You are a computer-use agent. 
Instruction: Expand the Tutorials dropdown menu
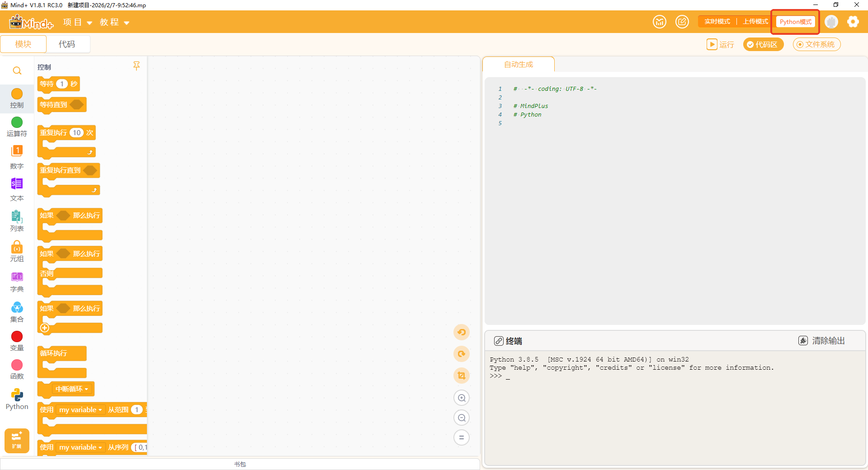coord(114,22)
